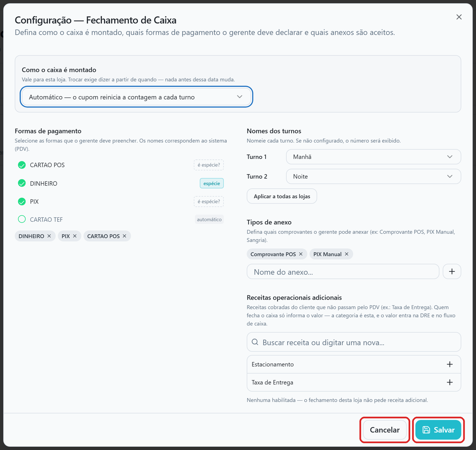The width and height of the screenshot is (476, 450).
Task: Remove the CARTAO POS chip
Action: (x=124, y=236)
